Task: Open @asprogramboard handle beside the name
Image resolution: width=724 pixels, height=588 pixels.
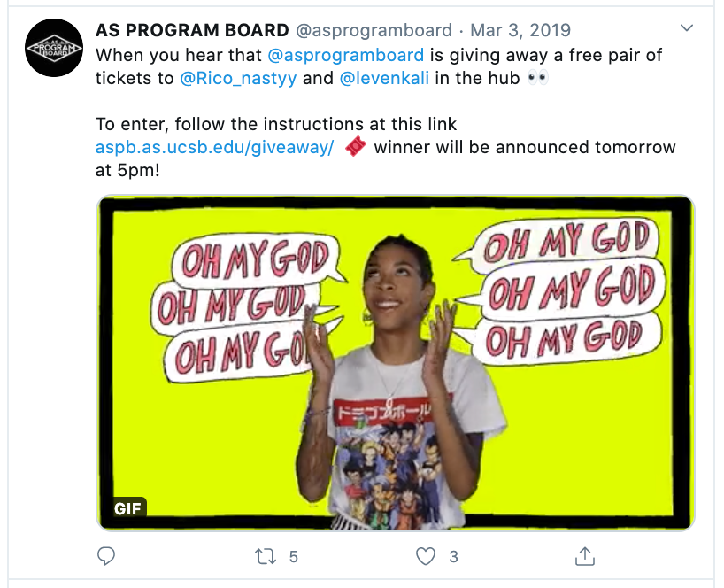Action: pos(374,30)
